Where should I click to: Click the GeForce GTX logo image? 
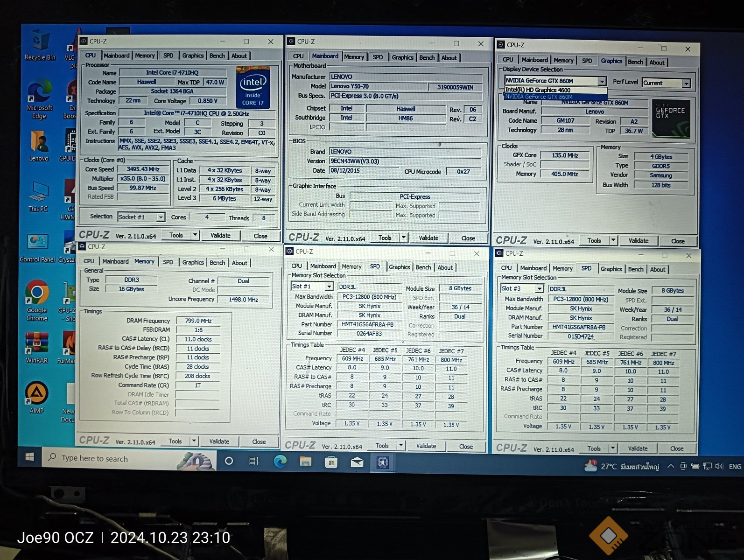[671, 119]
